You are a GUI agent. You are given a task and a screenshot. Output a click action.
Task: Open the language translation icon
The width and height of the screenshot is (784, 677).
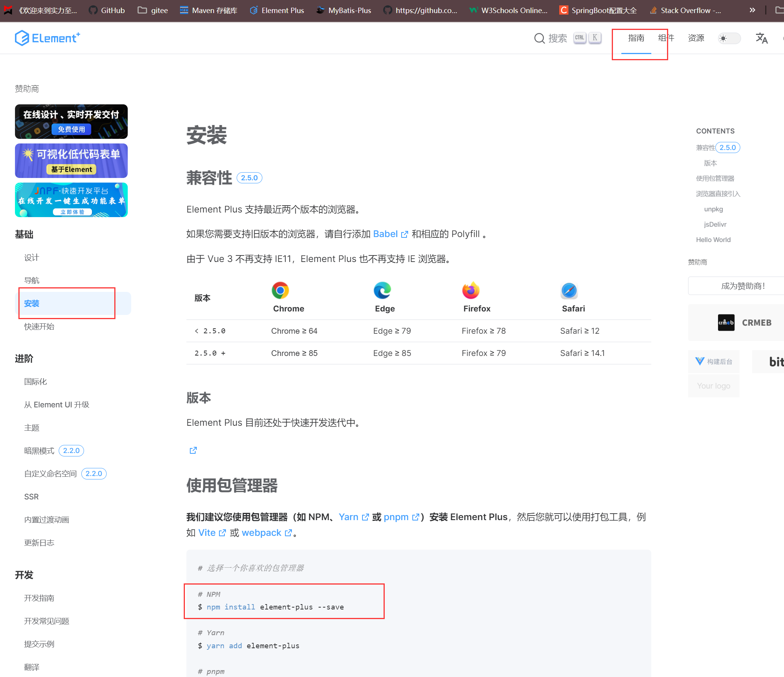(x=761, y=38)
